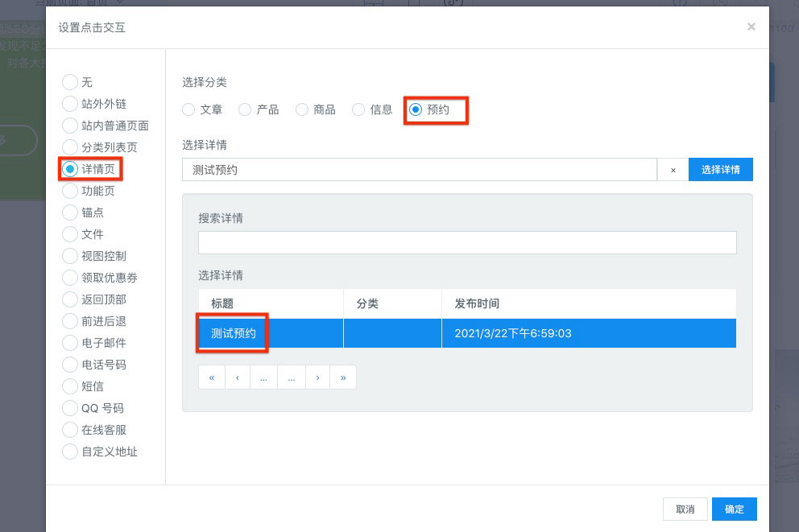Confirm with the 确定 button

tap(735, 509)
